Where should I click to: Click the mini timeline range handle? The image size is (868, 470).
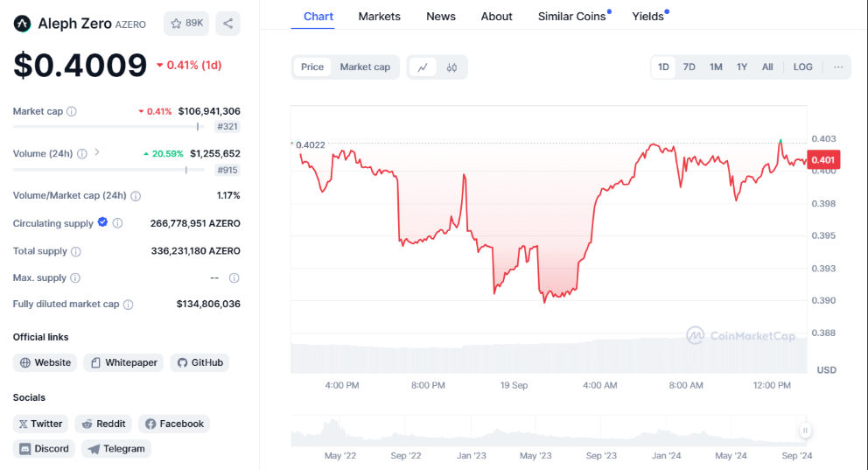click(806, 430)
